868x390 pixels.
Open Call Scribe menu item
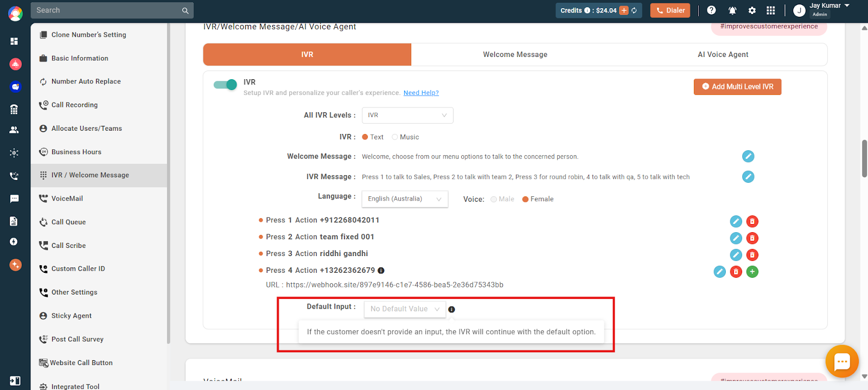click(99, 245)
